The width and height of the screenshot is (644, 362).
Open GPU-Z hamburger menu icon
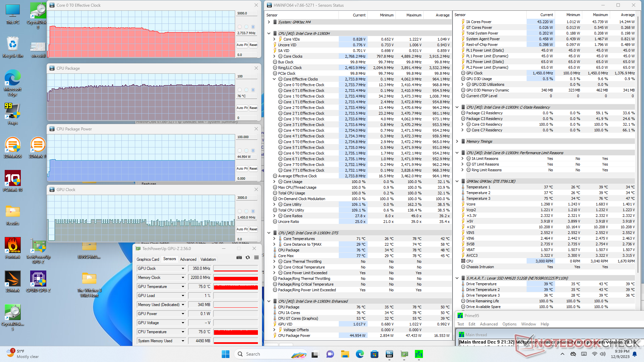[256, 257]
